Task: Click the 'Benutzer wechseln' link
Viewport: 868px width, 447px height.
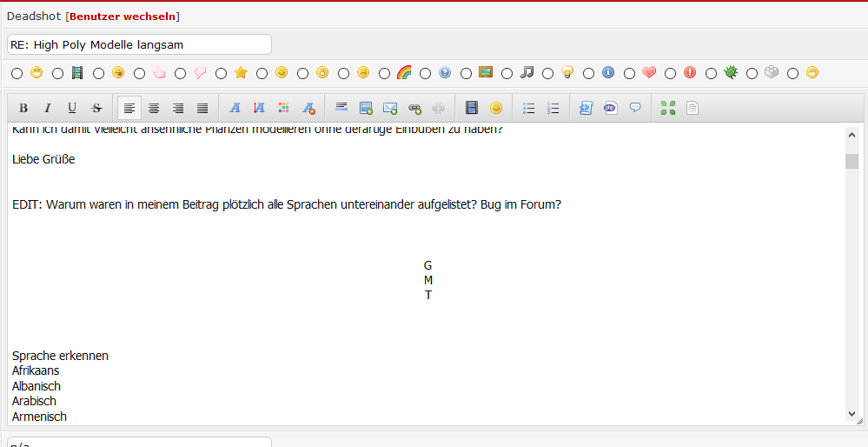Action: pos(123,17)
